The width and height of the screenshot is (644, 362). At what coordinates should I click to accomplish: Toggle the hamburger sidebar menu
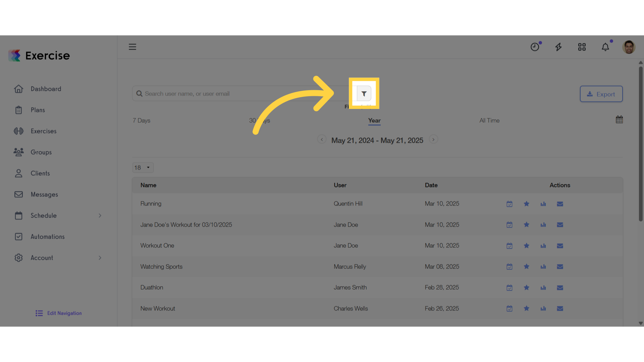click(132, 47)
